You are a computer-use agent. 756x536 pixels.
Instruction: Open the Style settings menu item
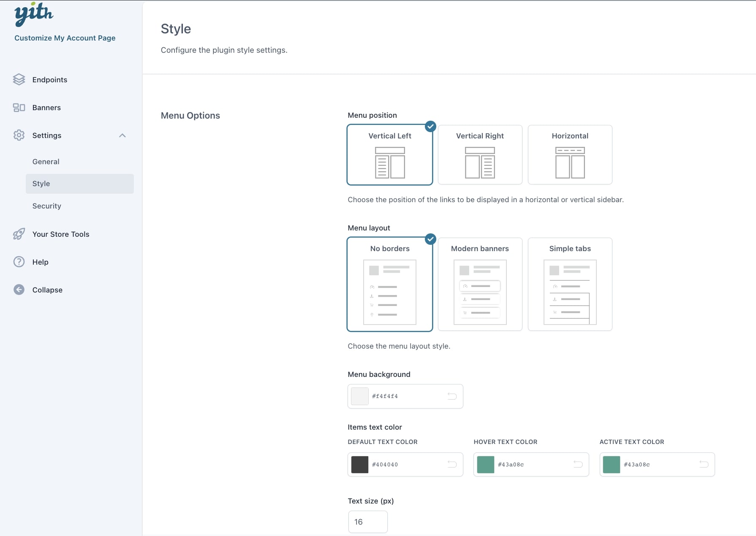[41, 184]
